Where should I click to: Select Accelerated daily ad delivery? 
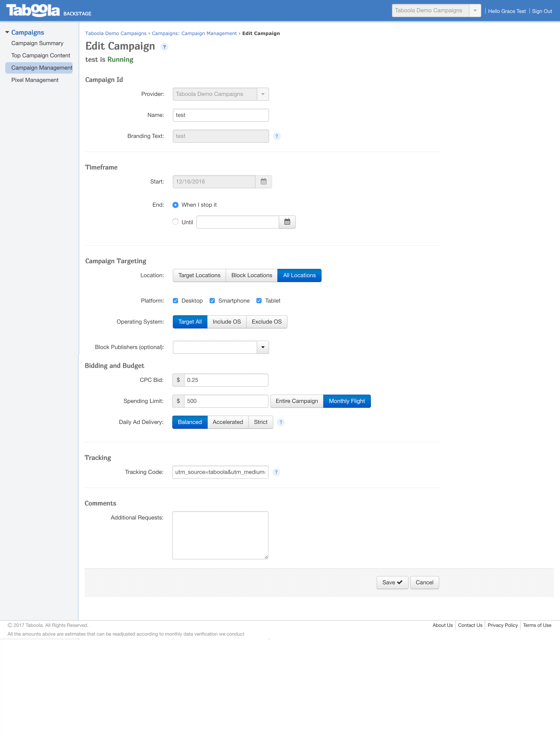point(228,422)
